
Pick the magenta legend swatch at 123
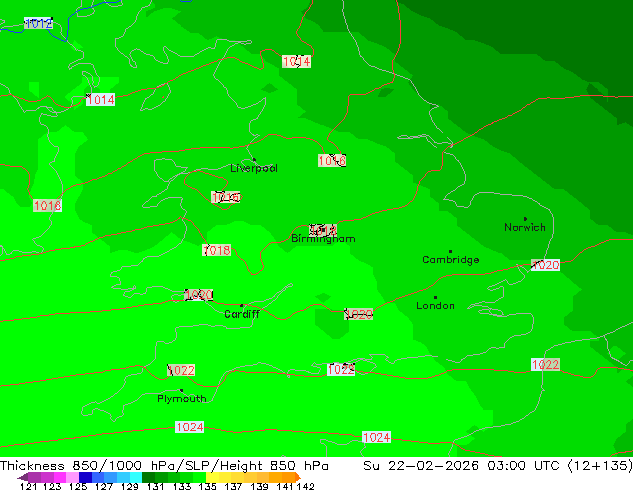[x=59, y=477]
